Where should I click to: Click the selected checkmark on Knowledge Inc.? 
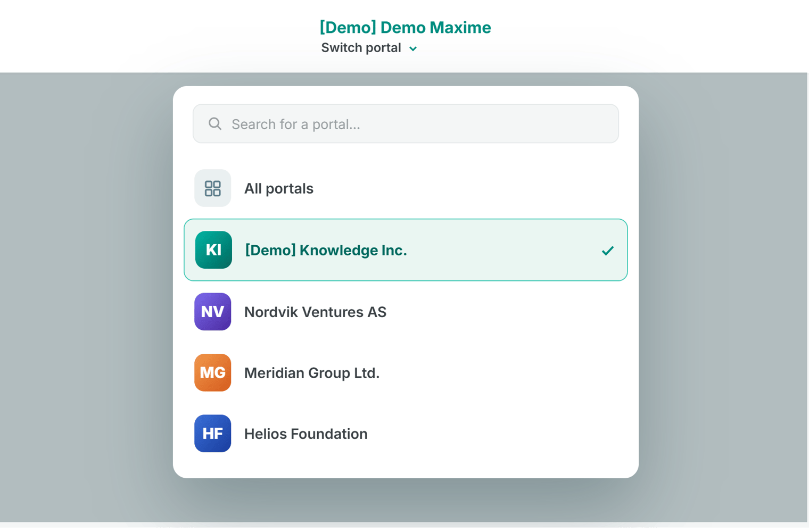click(x=608, y=251)
